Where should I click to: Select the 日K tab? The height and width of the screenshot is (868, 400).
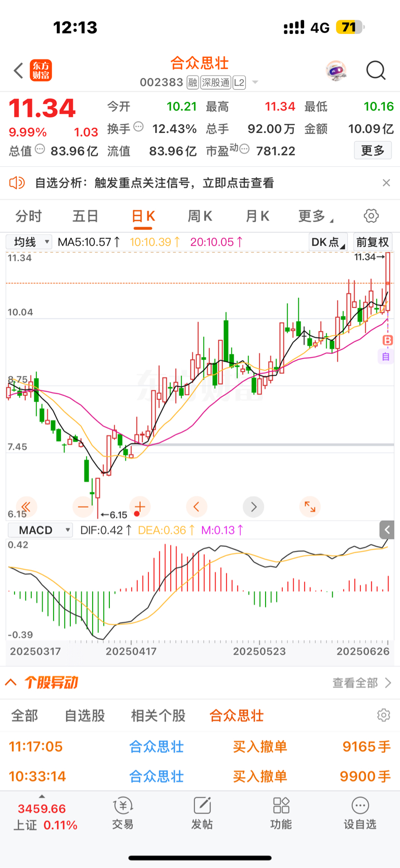tap(143, 216)
